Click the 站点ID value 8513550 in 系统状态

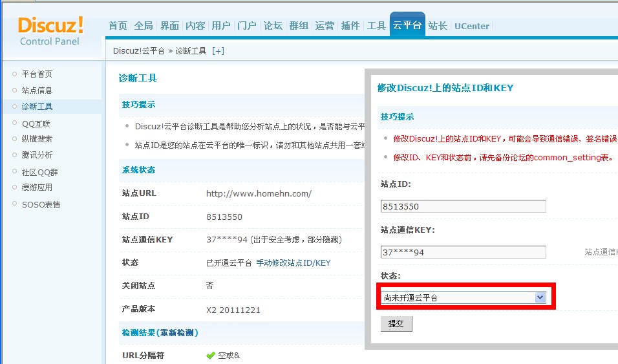pyautogui.click(x=224, y=217)
